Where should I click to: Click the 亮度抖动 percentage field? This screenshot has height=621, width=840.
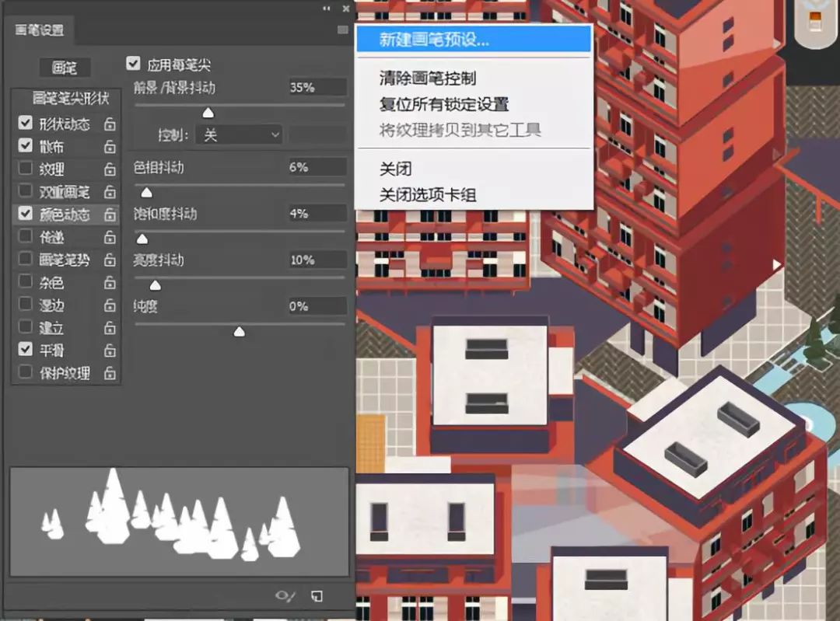click(317, 260)
